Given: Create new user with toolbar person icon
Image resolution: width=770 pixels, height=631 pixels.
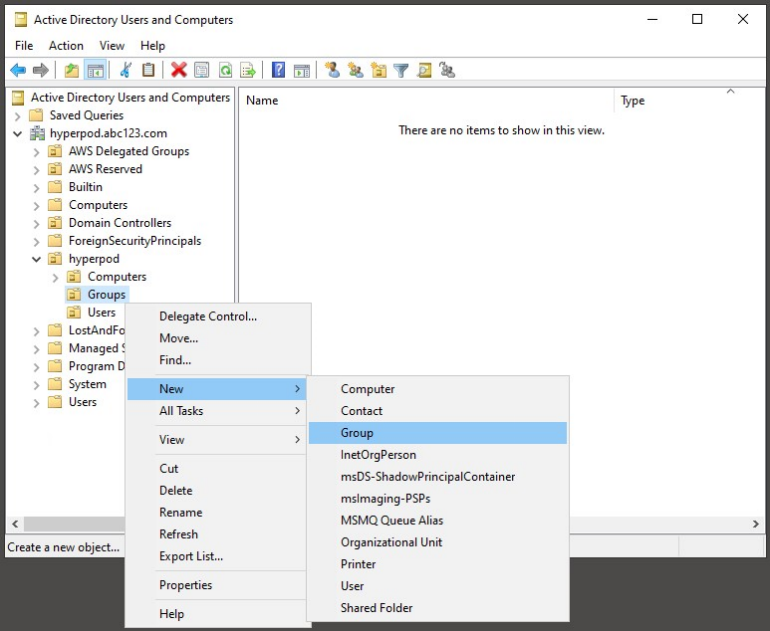Looking at the screenshot, I should click(332, 70).
